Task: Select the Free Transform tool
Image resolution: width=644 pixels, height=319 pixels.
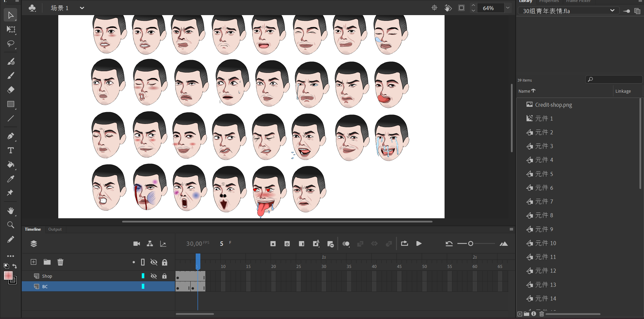Action: click(11, 30)
